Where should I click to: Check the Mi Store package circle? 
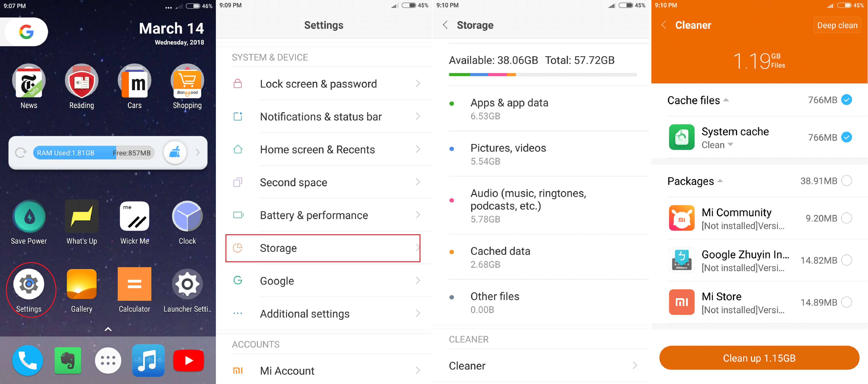coord(846,302)
